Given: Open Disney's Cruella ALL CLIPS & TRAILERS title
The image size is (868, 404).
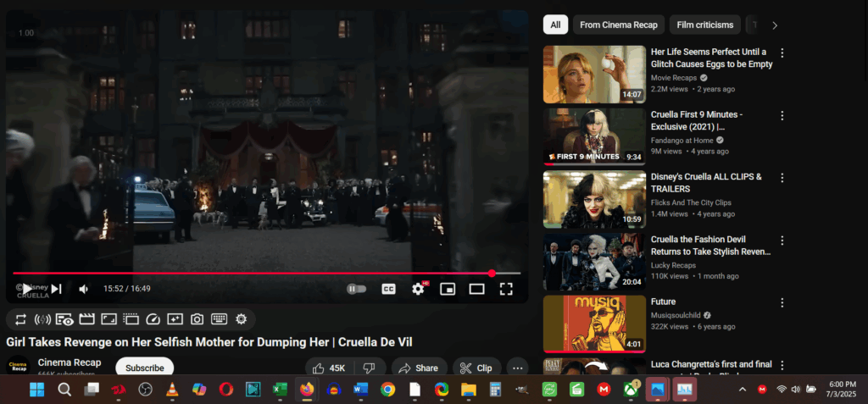Looking at the screenshot, I should [x=706, y=183].
